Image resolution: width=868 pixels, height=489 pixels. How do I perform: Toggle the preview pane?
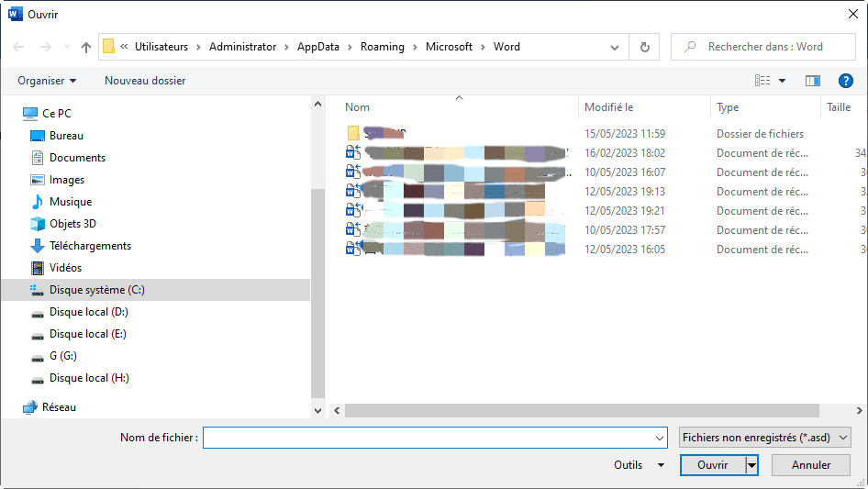(813, 81)
